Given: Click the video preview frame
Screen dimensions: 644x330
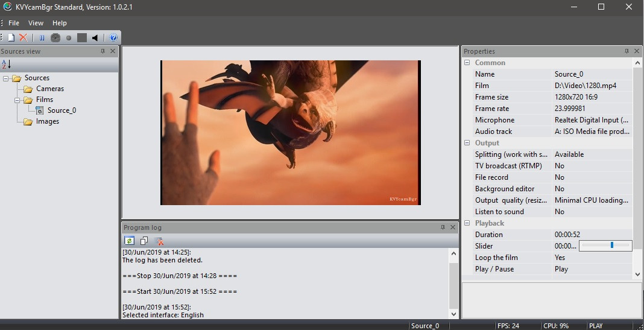Looking at the screenshot, I should point(291,132).
